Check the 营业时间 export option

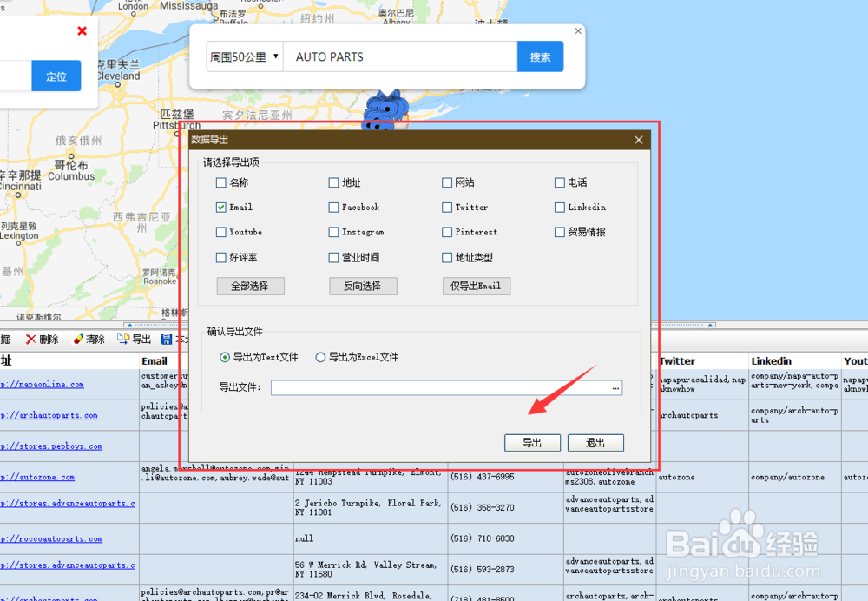coord(333,257)
